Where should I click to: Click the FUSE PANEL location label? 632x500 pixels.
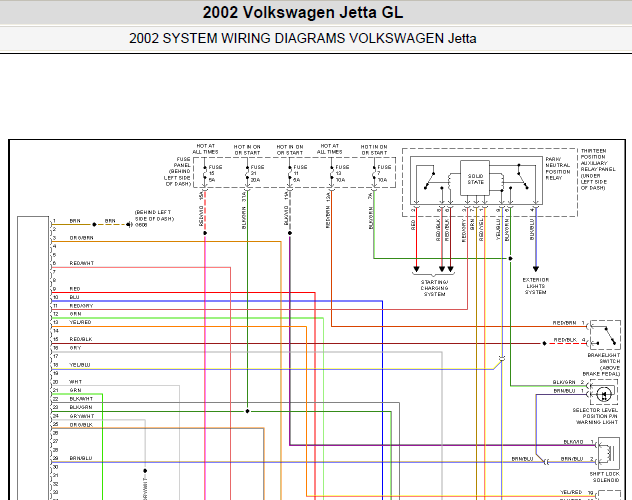pyautogui.click(x=177, y=172)
